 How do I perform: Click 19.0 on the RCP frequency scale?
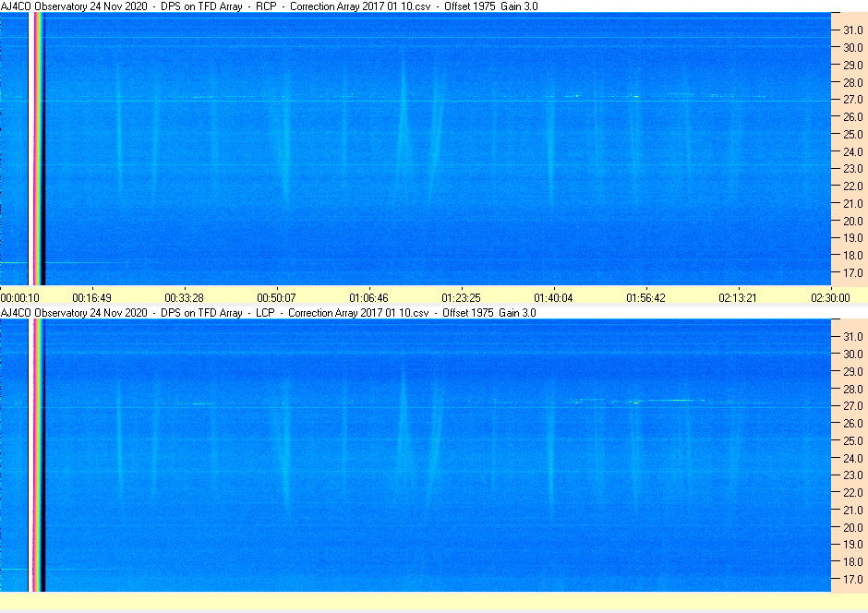(x=853, y=238)
